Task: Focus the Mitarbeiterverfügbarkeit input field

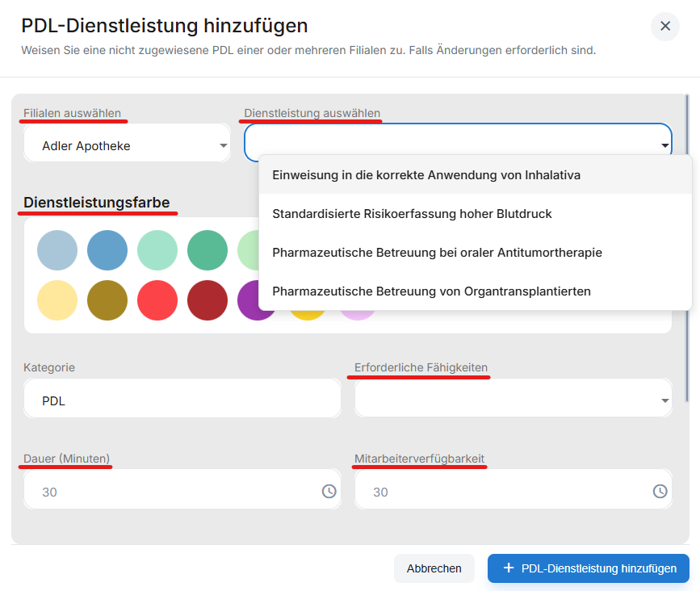Action: pos(513,488)
